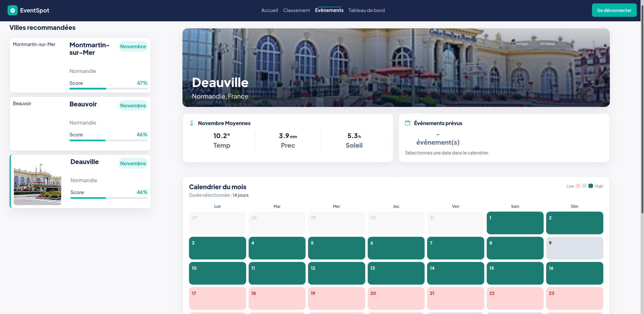Select the pink calendar day 20
644x314 pixels.
point(396,298)
